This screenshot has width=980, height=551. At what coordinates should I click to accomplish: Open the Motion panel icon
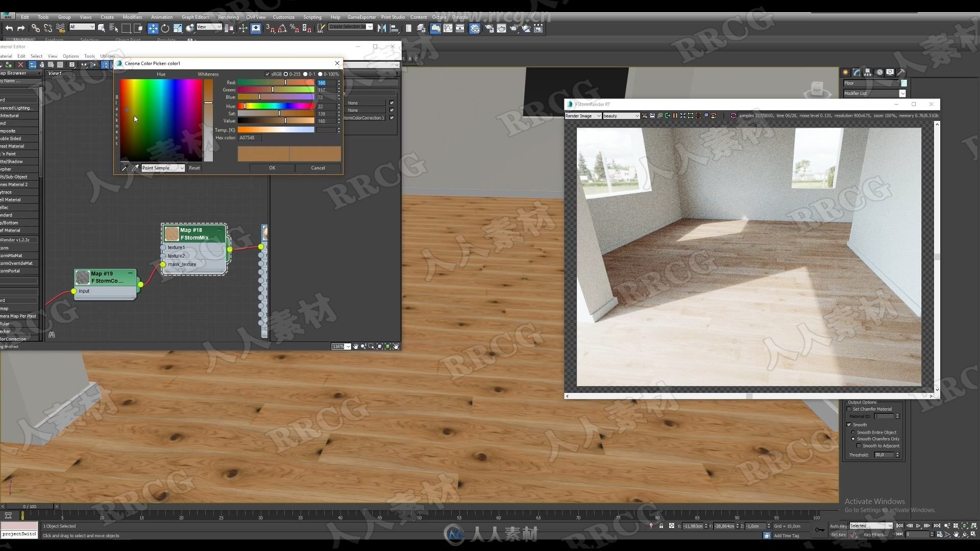pos(879,72)
